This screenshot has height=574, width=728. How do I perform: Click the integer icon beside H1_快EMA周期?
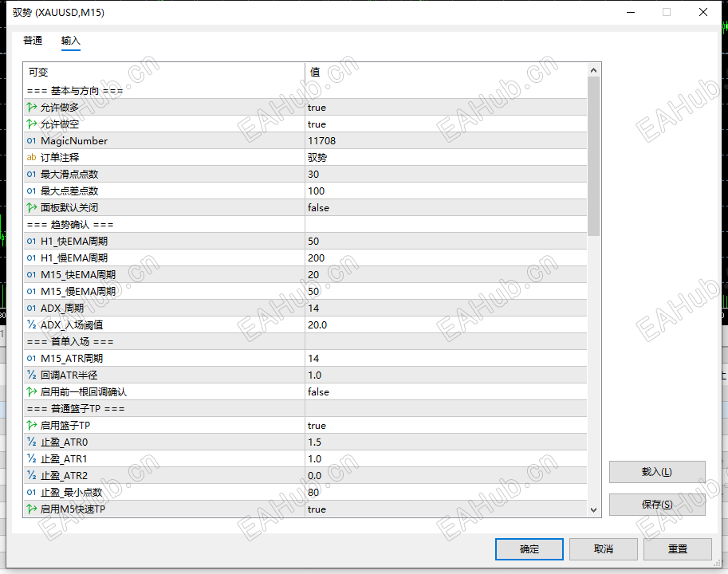pos(32,242)
